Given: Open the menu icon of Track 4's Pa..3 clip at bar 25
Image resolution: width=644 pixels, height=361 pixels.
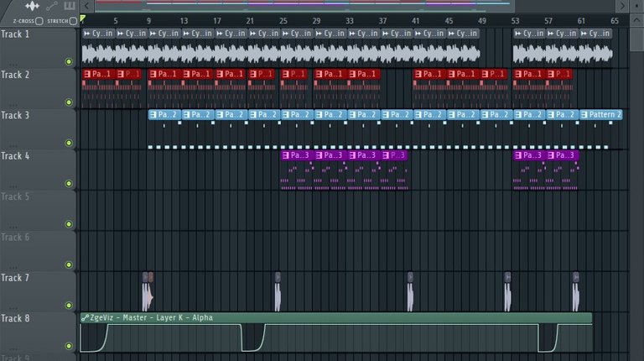Looking at the screenshot, I should tap(286, 155).
